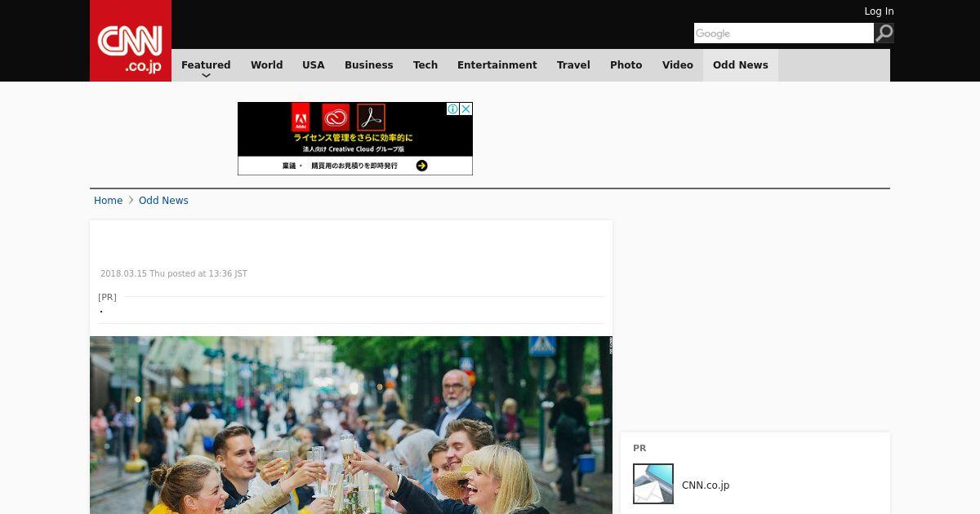Go to Home breadcrumb
980x514 pixels.
(x=108, y=201)
